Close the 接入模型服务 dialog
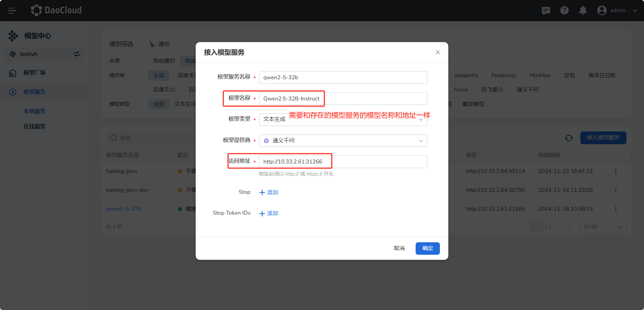This screenshot has width=644, height=310. [438, 52]
